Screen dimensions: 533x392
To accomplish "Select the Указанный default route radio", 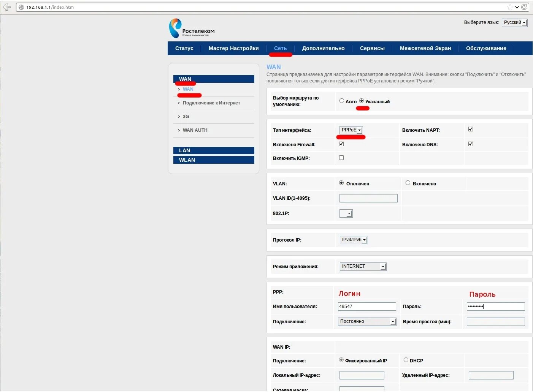I will pos(362,101).
